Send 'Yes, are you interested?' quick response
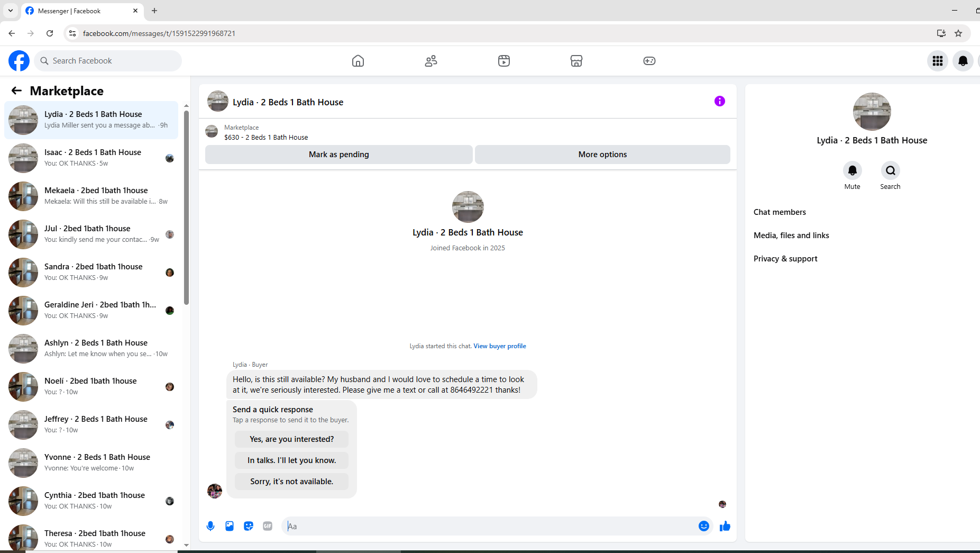Viewport: 980px width, 553px height. click(292, 439)
